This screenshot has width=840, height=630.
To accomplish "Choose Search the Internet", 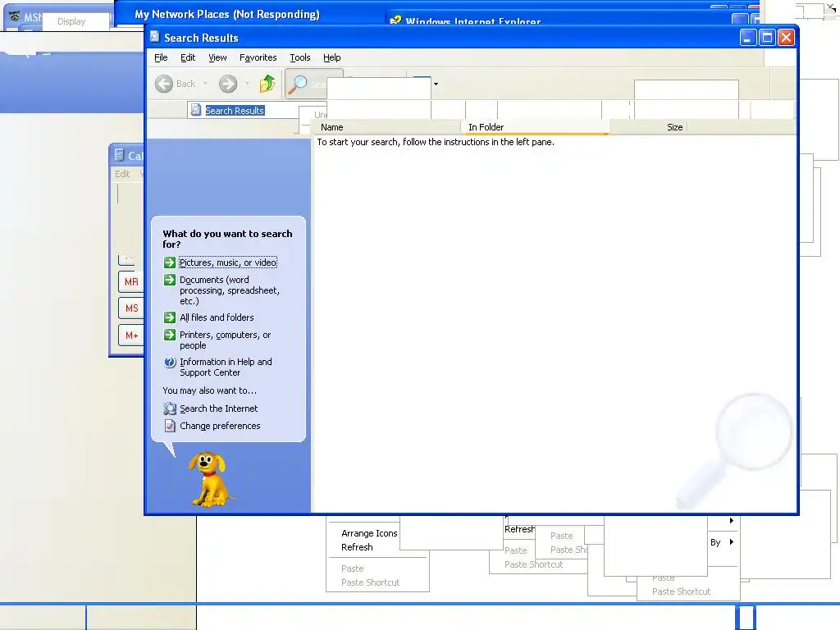I will (218, 409).
